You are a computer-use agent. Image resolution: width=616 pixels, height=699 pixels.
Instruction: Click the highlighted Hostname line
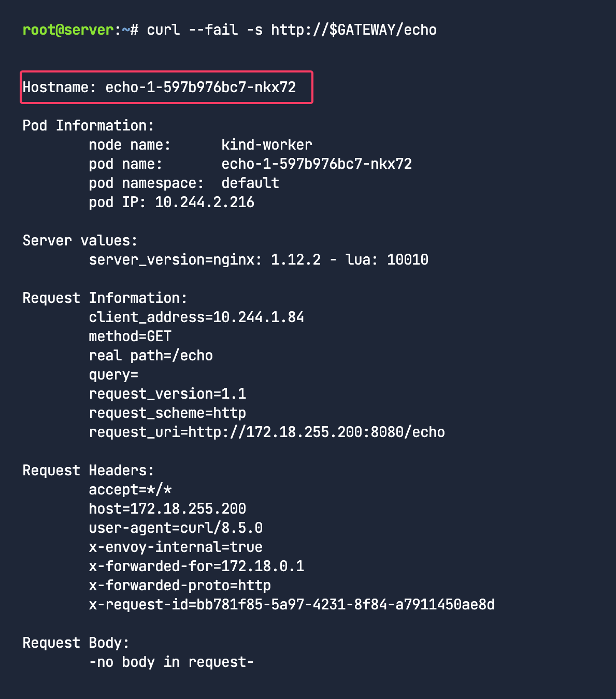point(159,87)
